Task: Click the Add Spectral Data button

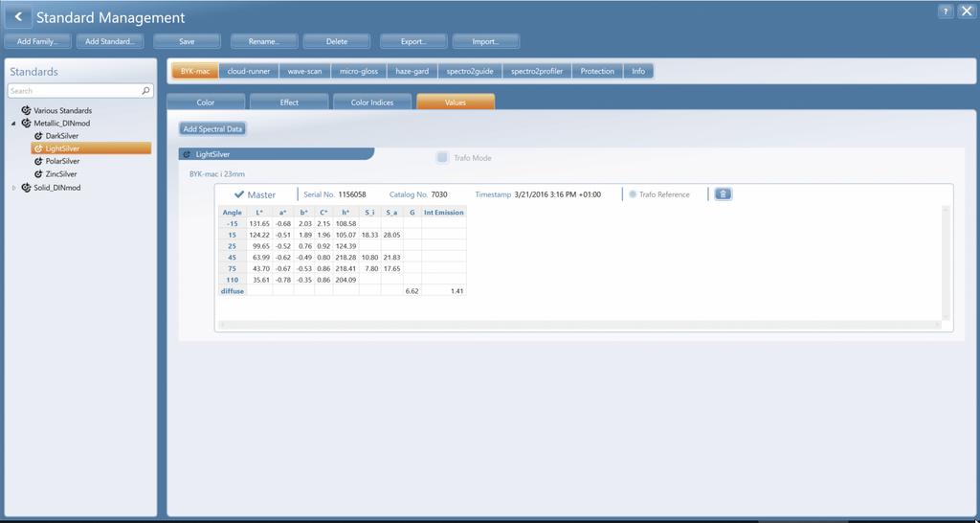Action: [x=213, y=129]
